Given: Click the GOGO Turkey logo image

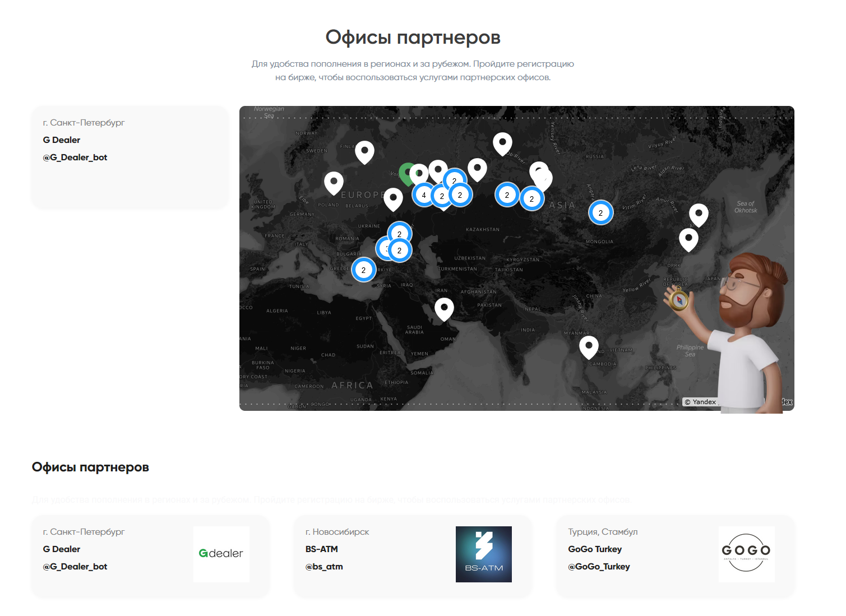Looking at the screenshot, I should [746, 554].
